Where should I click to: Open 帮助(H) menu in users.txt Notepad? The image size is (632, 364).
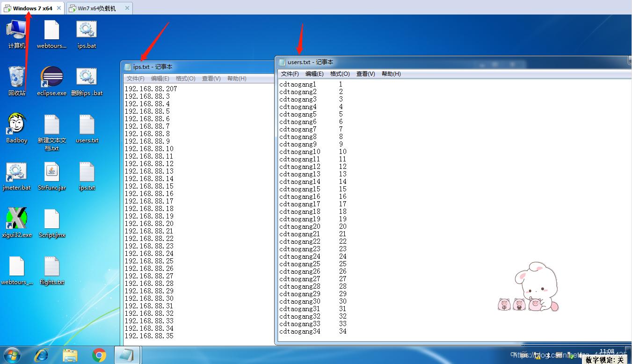pyautogui.click(x=391, y=74)
